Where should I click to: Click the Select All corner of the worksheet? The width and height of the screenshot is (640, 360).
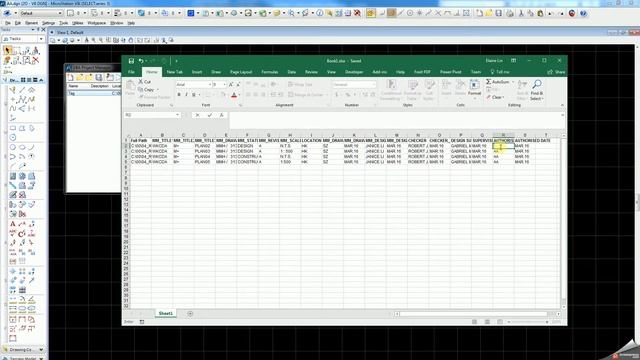point(127,135)
